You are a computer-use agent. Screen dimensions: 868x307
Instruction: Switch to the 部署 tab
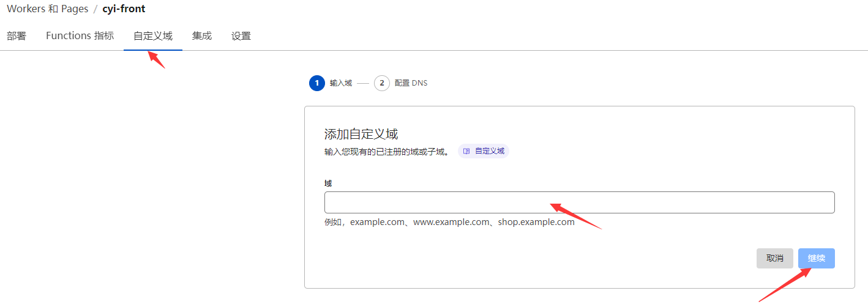pos(17,36)
